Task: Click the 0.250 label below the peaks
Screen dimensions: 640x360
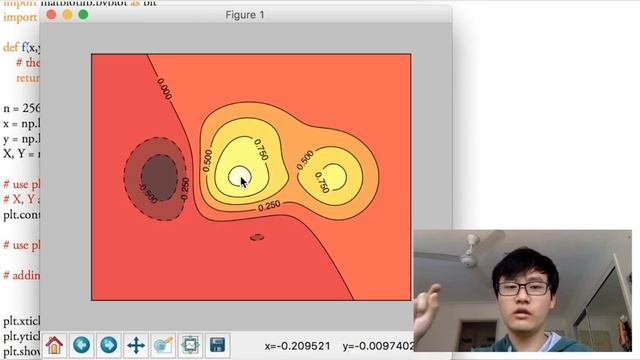Action: point(269,206)
